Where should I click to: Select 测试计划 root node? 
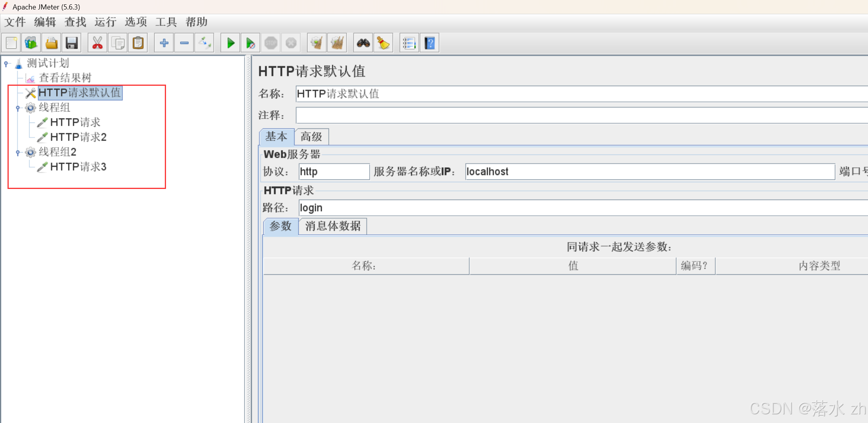48,63
